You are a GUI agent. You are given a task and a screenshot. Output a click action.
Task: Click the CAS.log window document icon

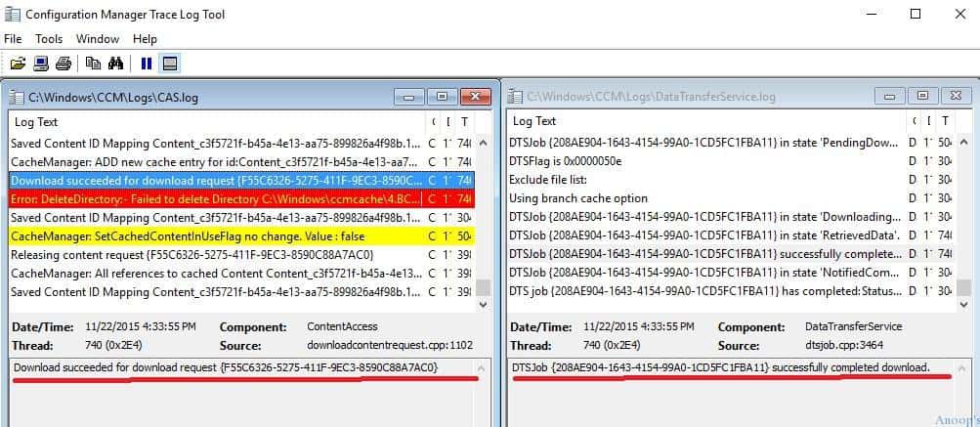coord(17,97)
